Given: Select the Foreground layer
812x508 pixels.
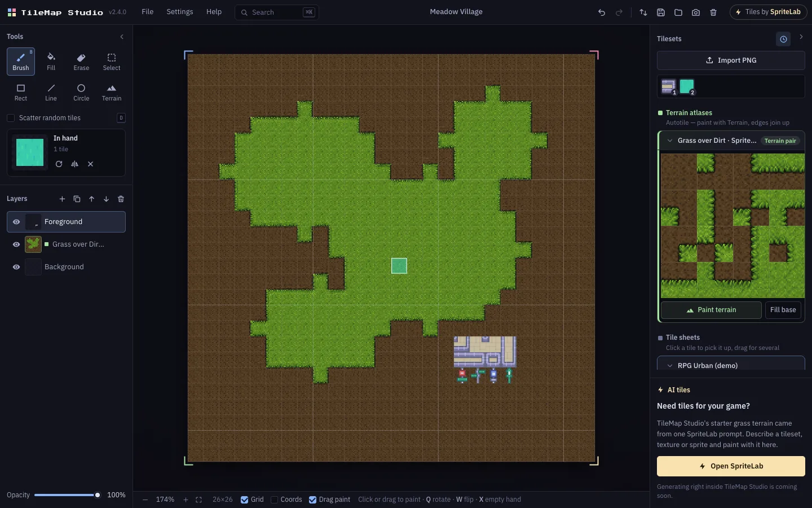Looking at the screenshot, I should click(x=66, y=222).
